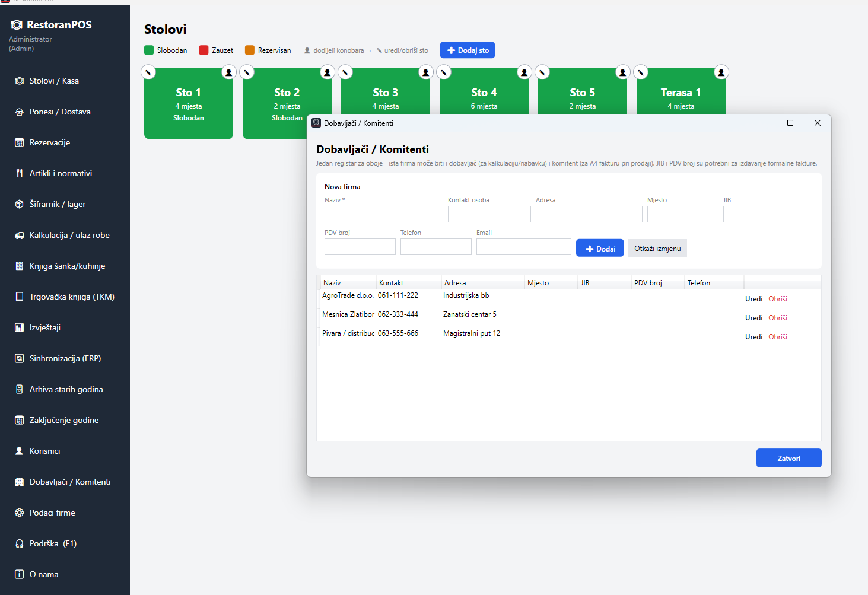Assign a waiter via Sto 1 person icon
The height and width of the screenshot is (595, 868).
coord(228,72)
